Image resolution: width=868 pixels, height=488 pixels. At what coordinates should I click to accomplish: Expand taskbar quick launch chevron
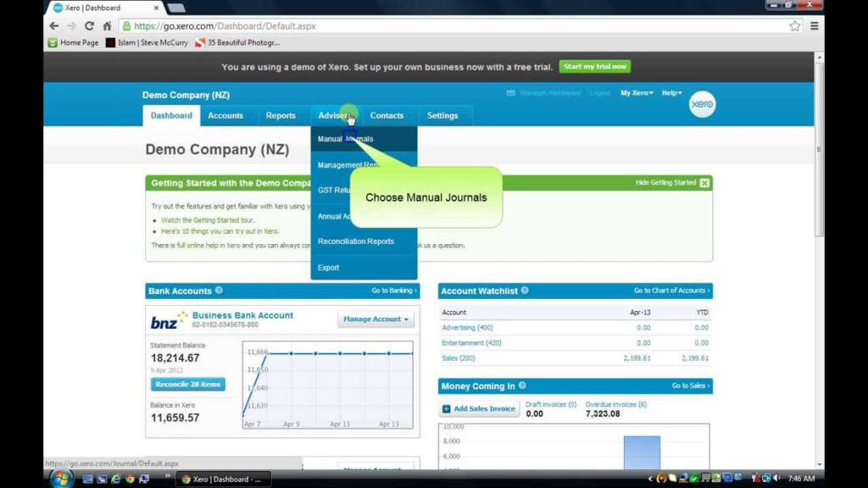point(167,476)
